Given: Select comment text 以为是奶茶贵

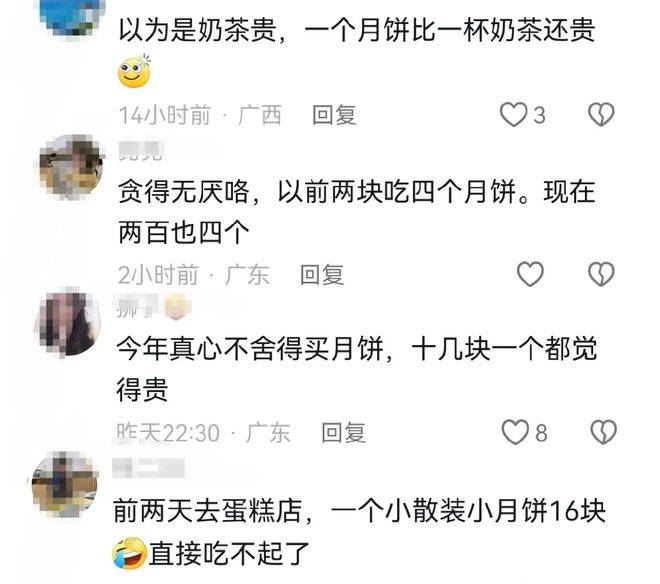Looking at the screenshot, I should tap(198, 30).
